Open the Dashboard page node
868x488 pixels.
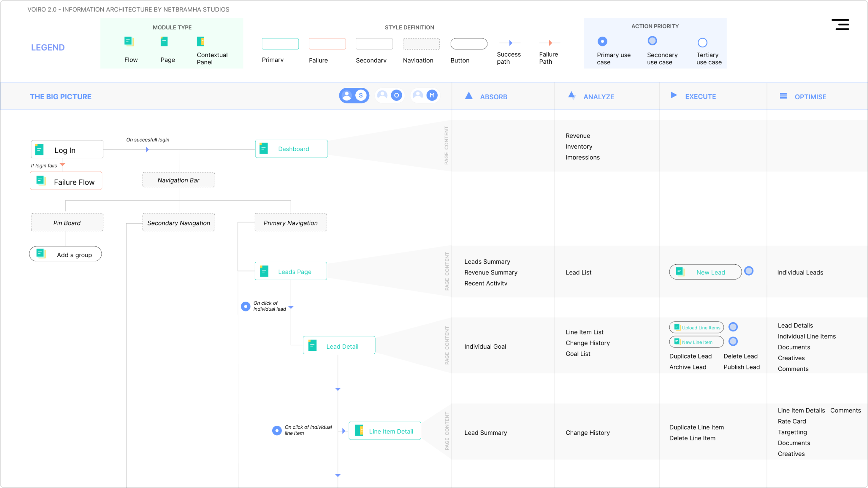[291, 149]
